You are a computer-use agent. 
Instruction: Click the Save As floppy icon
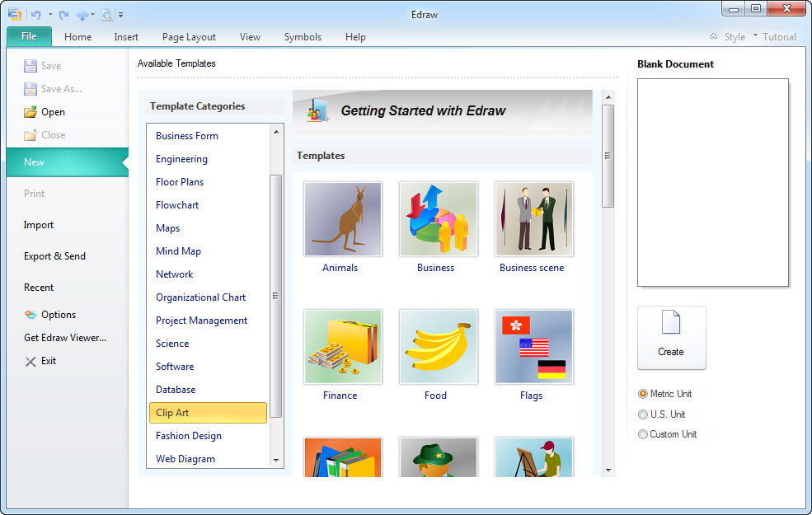pos(30,89)
